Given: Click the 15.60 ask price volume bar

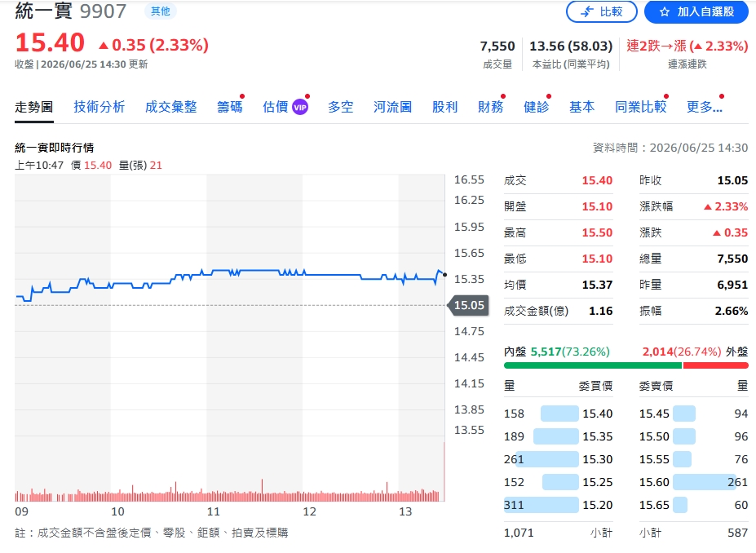Looking at the screenshot, I should click(x=704, y=482).
